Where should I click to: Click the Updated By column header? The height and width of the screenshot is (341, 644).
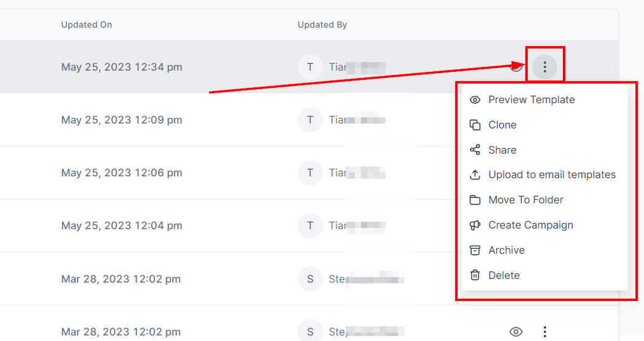(322, 25)
